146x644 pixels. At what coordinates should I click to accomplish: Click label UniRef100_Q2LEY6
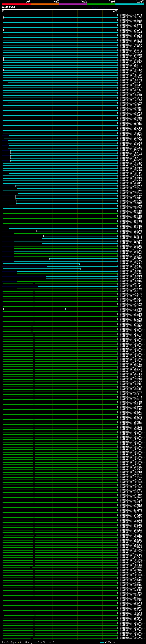pyautogui.click(x=131, y=307)
